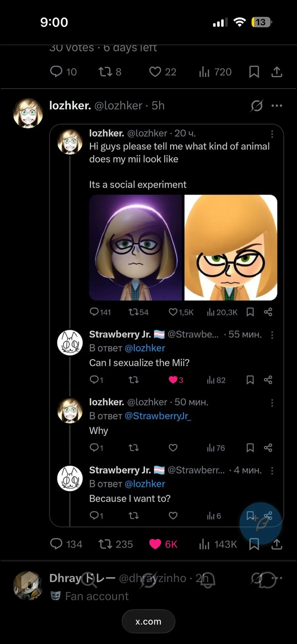Viewport: 297px width, 644px height.
Task: Bookmark the top post with 720 views
Action: (254, 72)
